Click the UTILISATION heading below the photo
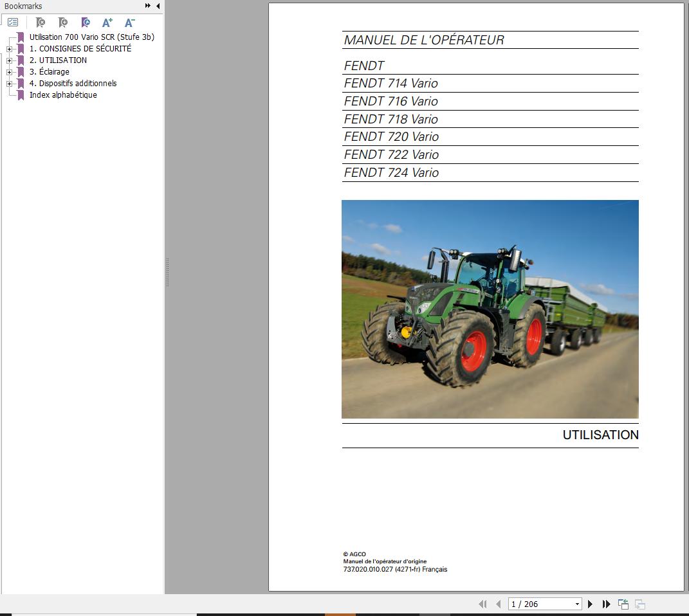The image size is (689, 616). coord(601,435)
